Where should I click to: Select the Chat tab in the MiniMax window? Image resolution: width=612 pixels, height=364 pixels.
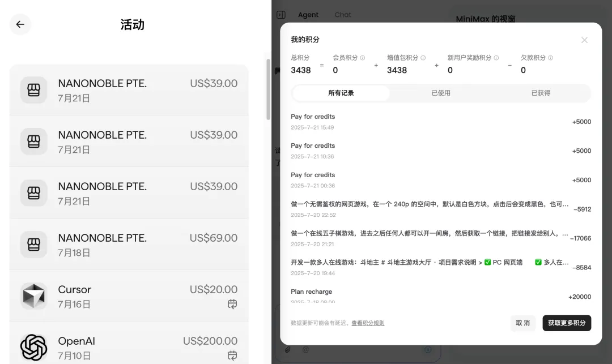(343, 15)
